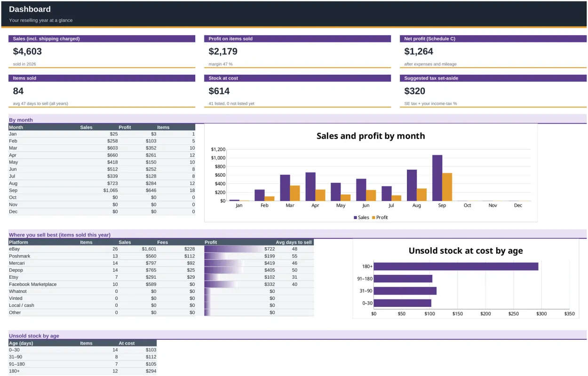588x376 pixels.
Task: Select the 'Local / cash' platform row
Action: point(161,305)
